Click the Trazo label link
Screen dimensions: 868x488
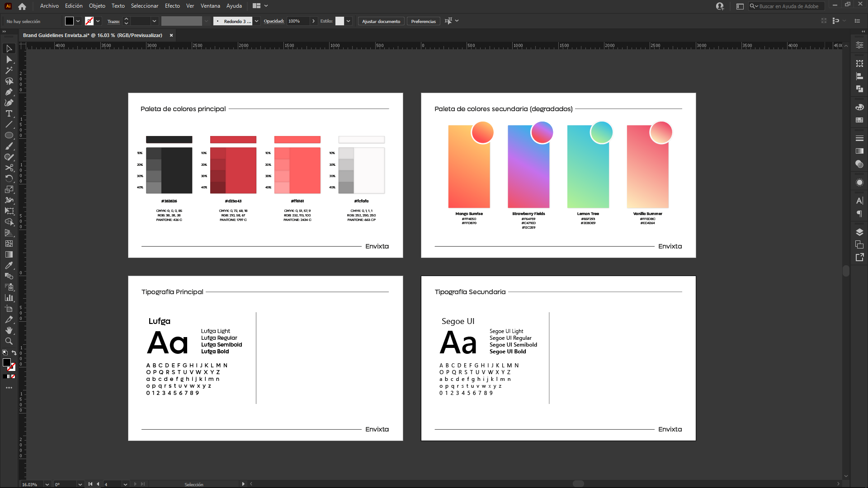coord(113,21)
